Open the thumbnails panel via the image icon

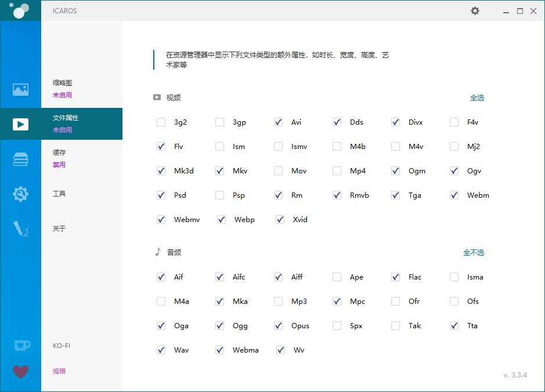(20, 89)
